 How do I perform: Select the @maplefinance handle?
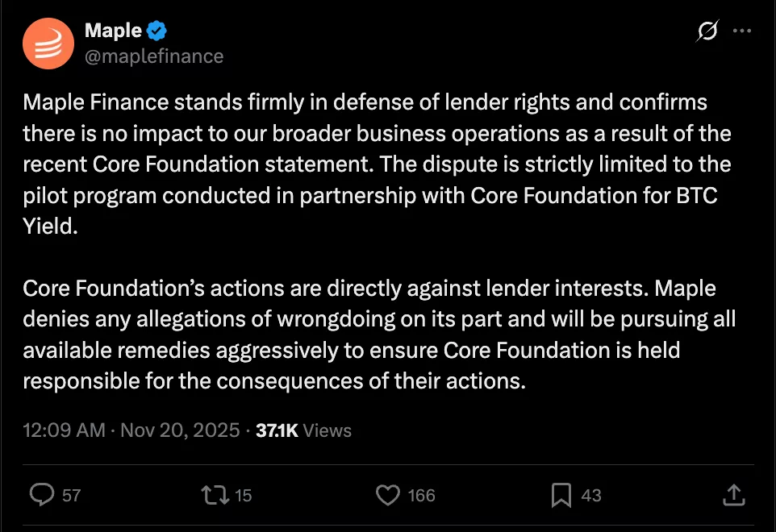153,56
